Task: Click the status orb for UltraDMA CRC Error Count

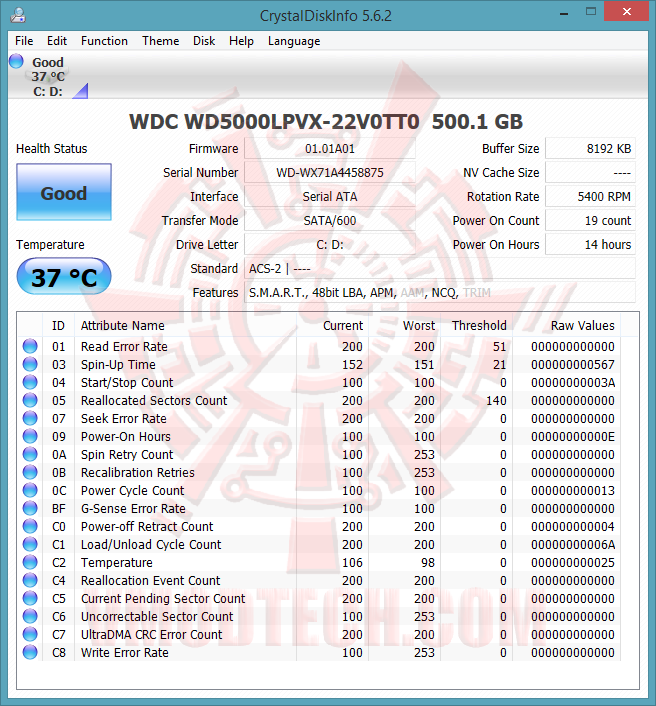Action: click(30, 634)
